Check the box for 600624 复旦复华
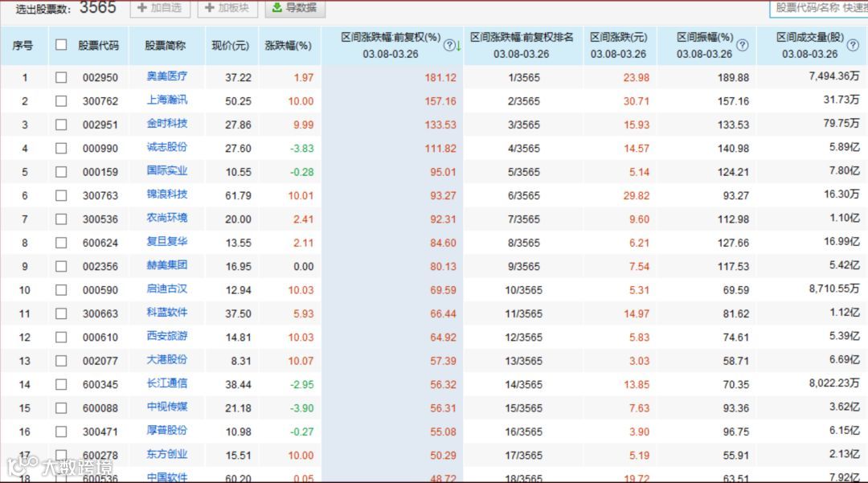Viewport: 868px width, 483px height. [x=61, y=243]
